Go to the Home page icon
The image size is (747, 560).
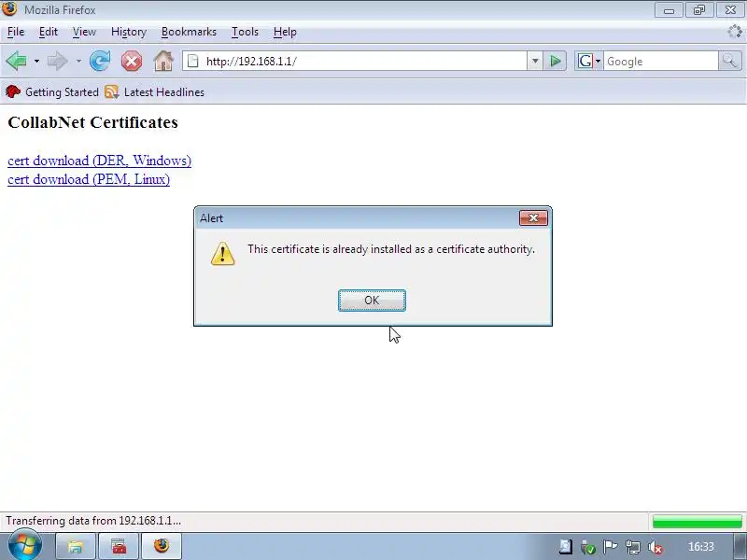click(163, 61)
